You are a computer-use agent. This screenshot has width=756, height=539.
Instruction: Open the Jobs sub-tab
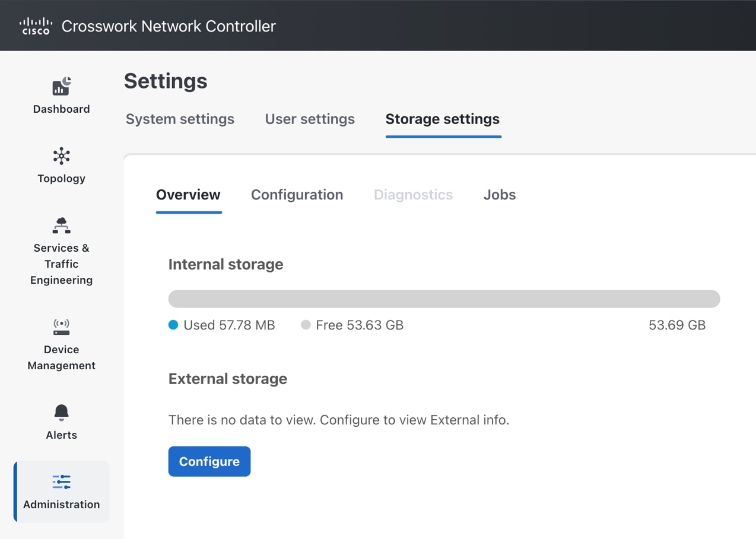[x=499, y=195]
